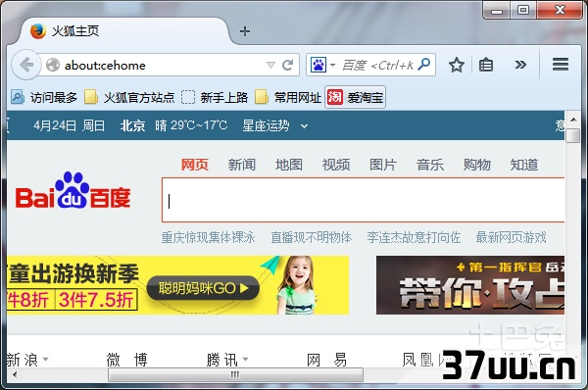This screenshot has height=390, width=588.
Task: Open hot topic 重庆惊现集体裸泳
Action: [x=208, y=237]
